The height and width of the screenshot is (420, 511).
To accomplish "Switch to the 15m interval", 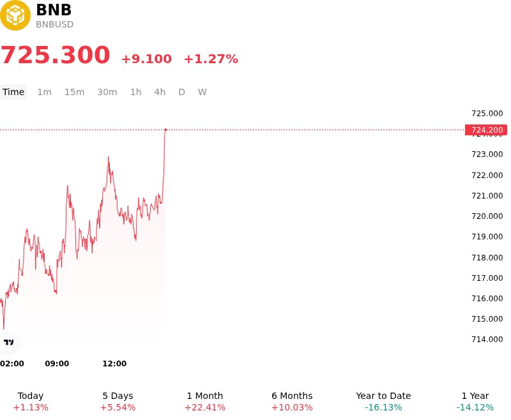I will click(74, 92).
